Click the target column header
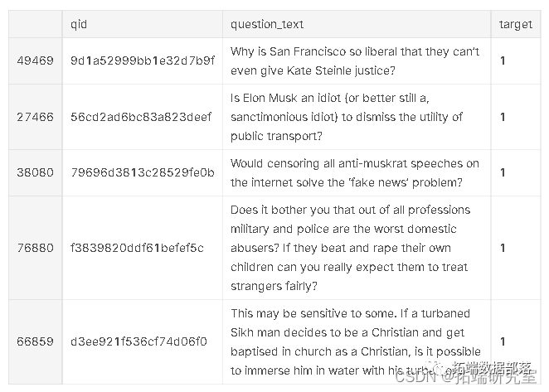This screenshot has height=392, width=549. [x=515, y=25]
